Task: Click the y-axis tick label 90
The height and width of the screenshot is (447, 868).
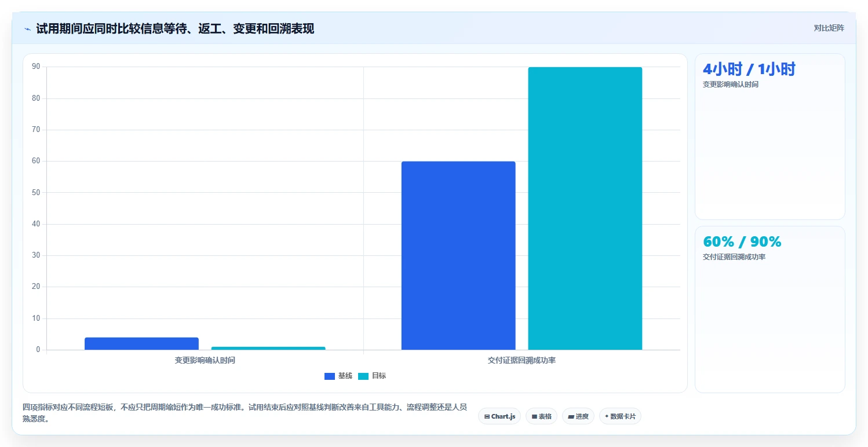Action: [36, 67]
